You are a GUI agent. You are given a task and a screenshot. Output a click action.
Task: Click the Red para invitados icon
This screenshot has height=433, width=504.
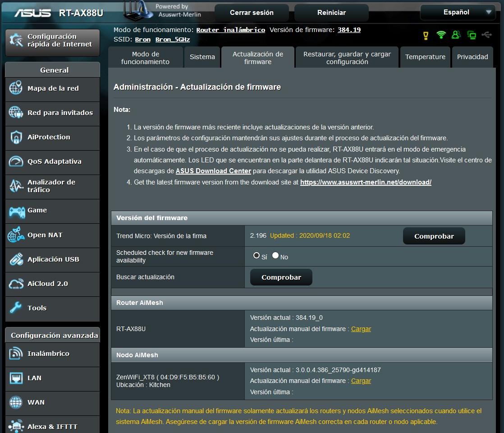(x=16, y=112)
